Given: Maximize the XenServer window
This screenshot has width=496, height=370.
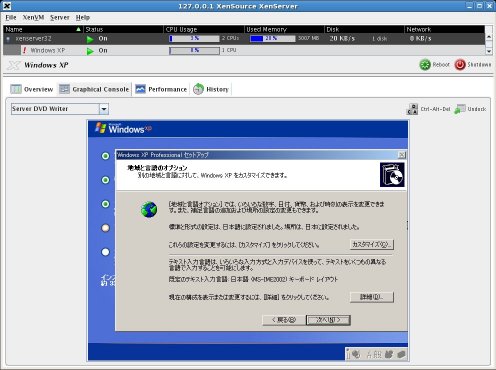Looking at the screenshot, I should pyautogui.click(x=479, y=6).
